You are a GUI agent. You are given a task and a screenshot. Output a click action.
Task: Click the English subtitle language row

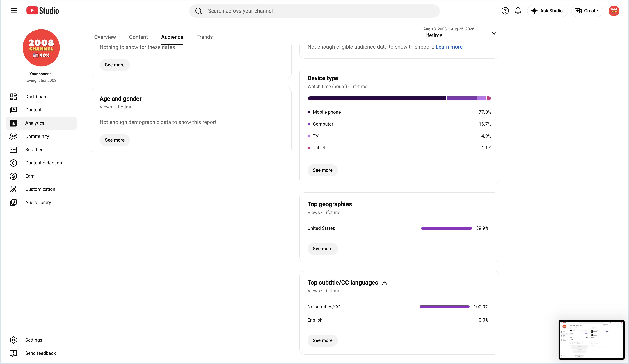coord(398,320)
